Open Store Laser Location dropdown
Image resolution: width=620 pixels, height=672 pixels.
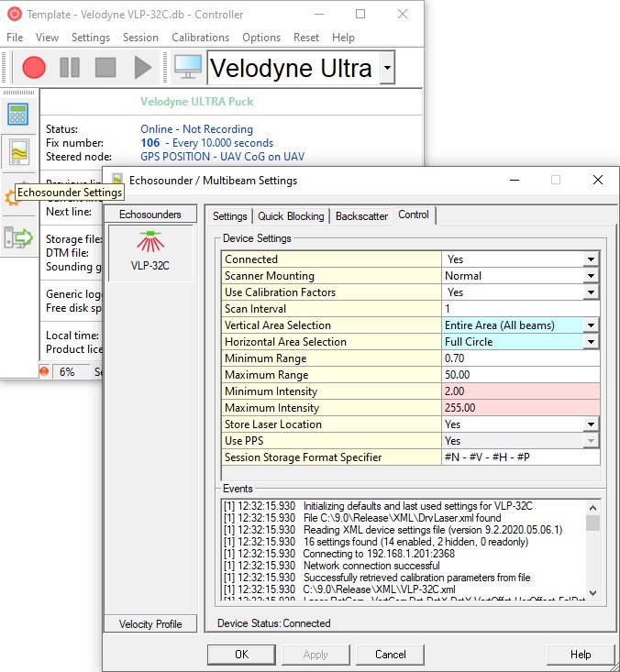(x=592, y=424)
